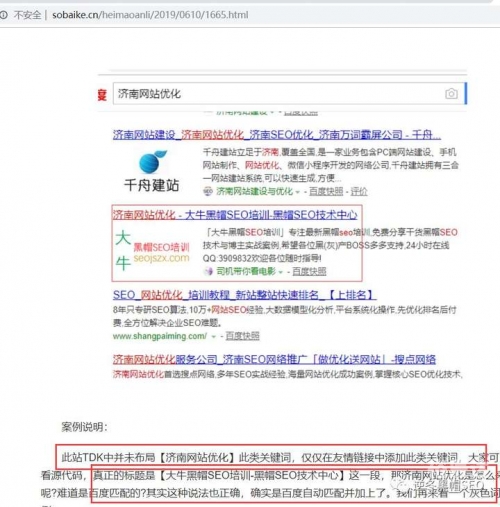The height and width of the screenshot is (507, 500).
Task: Click the www.shangpaiming.com/ green URL
Action: pyautogui.click(x=160, y=336)
